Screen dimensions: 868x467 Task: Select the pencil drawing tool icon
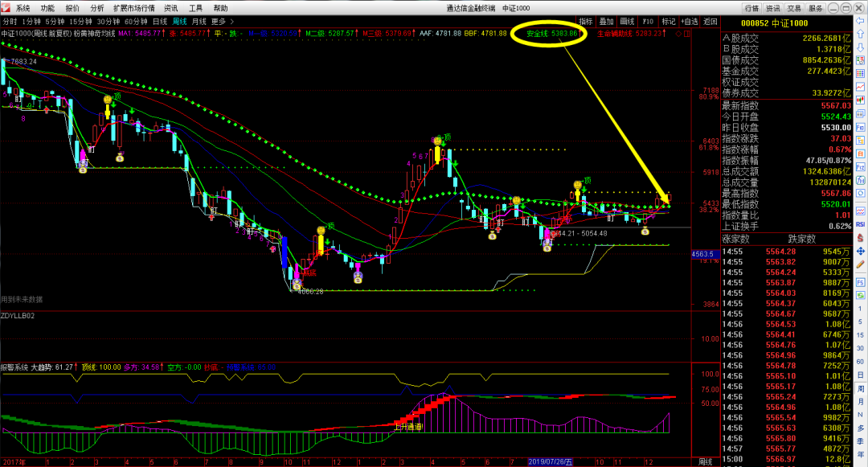pos(860,264)
